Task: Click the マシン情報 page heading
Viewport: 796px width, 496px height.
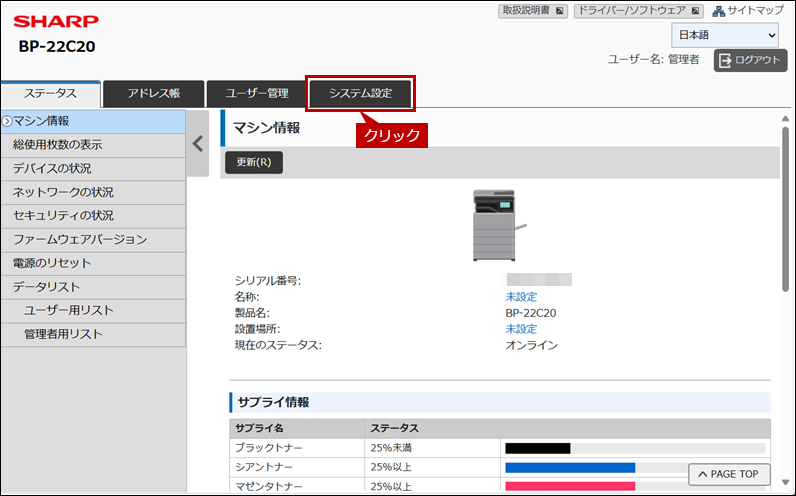Action: [267, 128]
